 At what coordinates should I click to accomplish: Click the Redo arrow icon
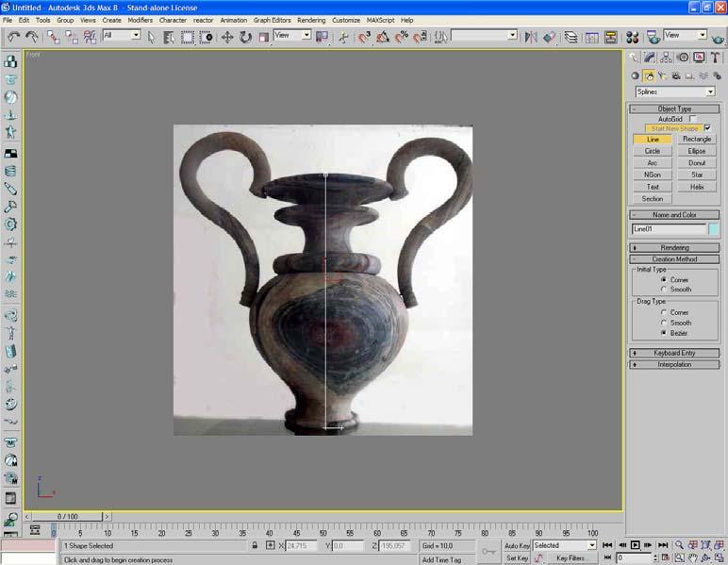(32, 37)
